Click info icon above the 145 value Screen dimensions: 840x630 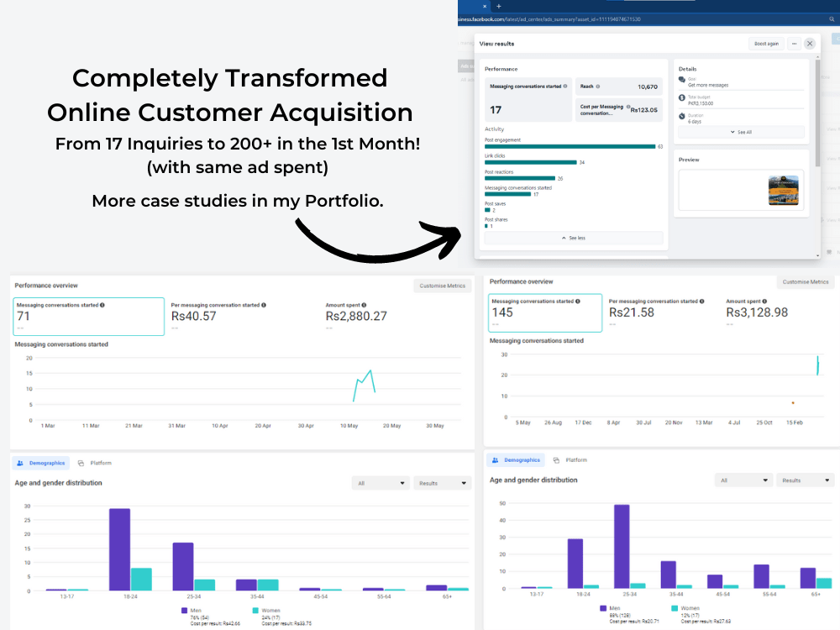click(578, 302)
